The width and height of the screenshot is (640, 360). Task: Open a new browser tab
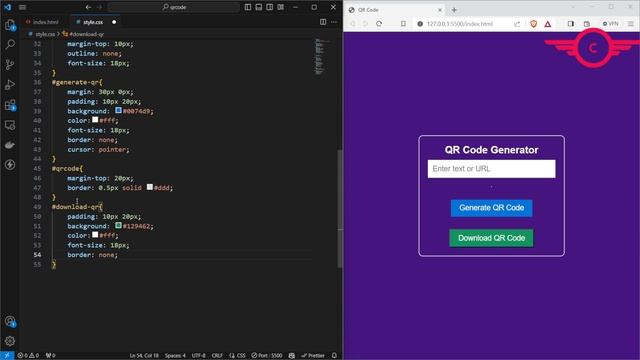[454, 10]
